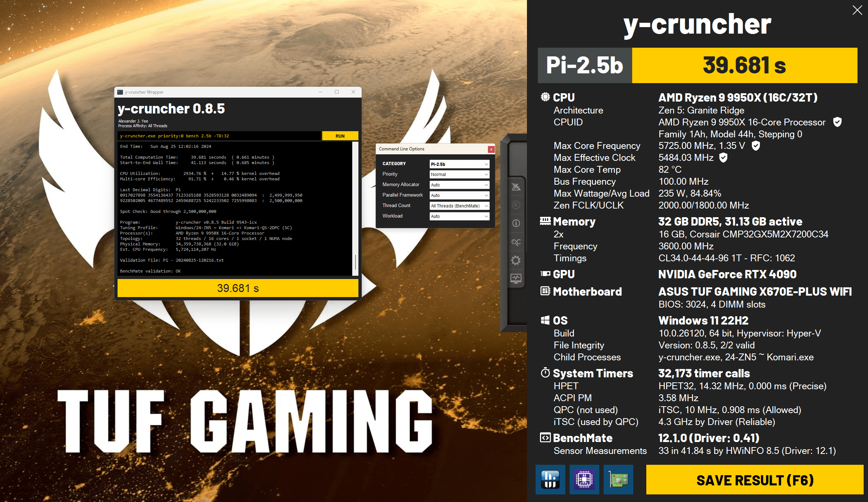Screen dimensions: 868x502
Task: Click the CPUID verified shield badge
Action: (837, 122)
